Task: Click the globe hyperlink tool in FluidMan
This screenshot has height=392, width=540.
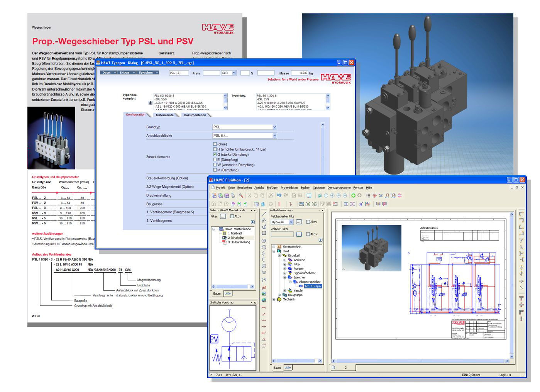Action: pos(264,300)
